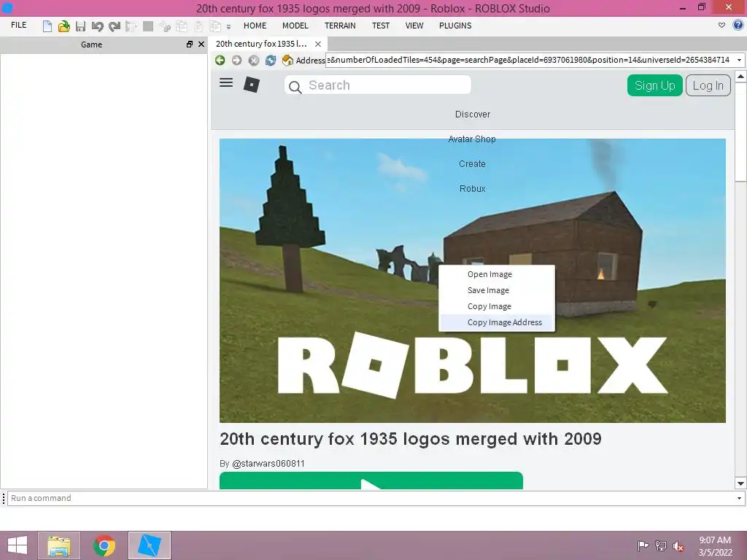Screen dimensions: 747x560
Task: Click the green Play game button
Action: coord(371,481)
